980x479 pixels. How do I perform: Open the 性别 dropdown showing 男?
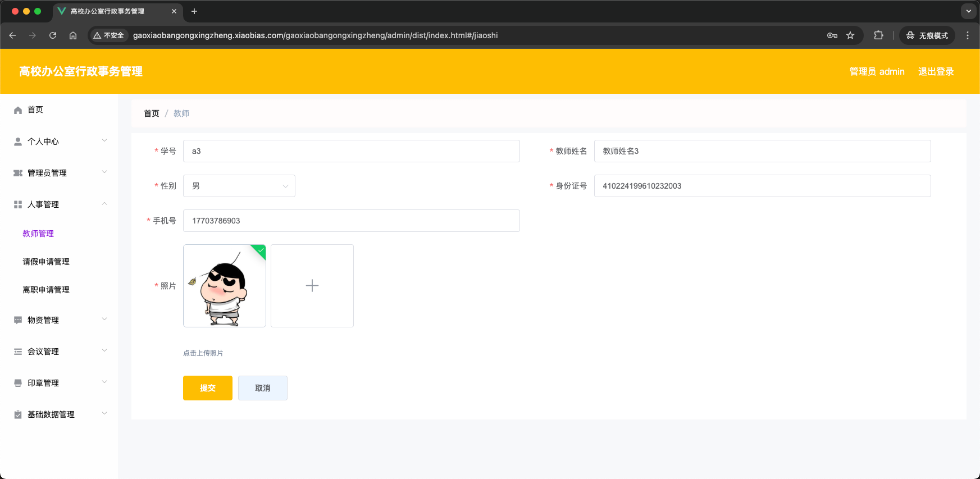pyautogui.click(x=239, y=186)
